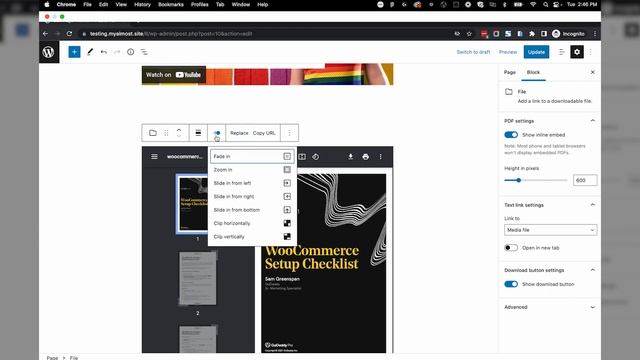640x360 pixels.
Task: Open the History menu in menu bar
Action: coord(142,4)
